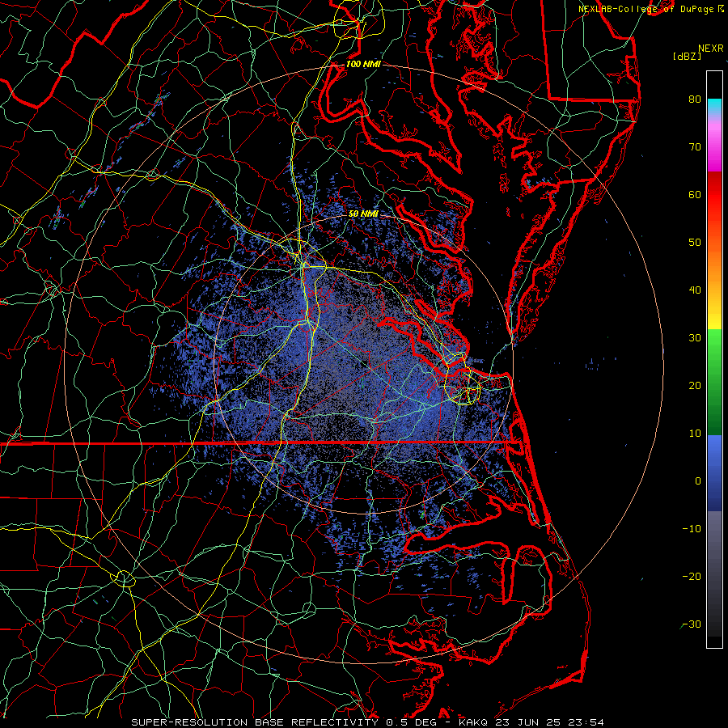Click the KAKQ 23 JUN 25 23:54 timestamp
Image resolution: width=728 pixels, height=728 pixels.
click(x=531, y=722)
